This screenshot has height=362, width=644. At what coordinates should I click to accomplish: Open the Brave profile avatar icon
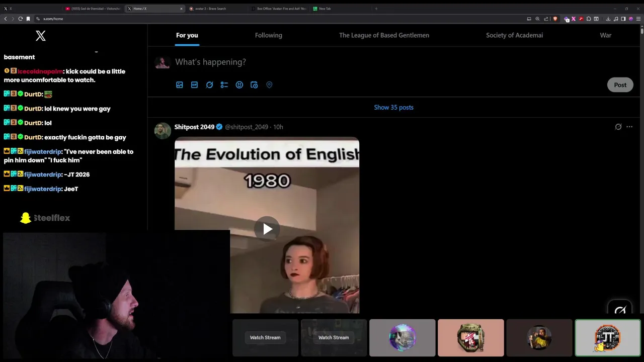[631, 19]
